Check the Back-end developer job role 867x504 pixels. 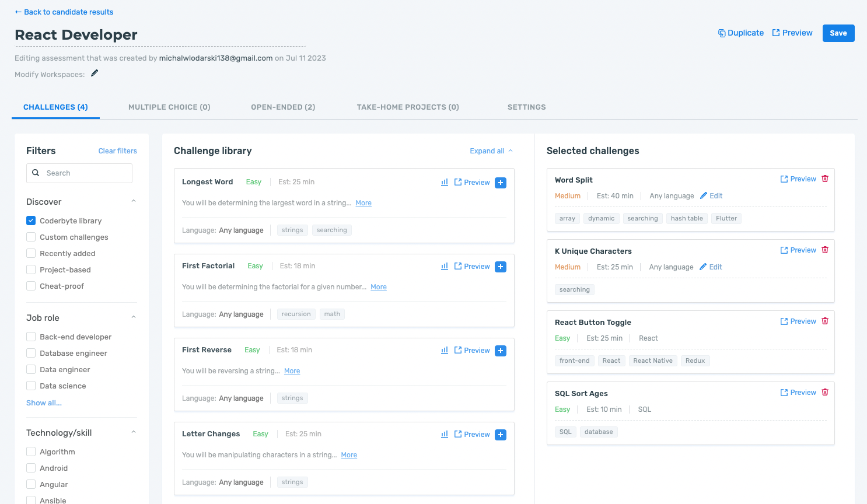tap(31, 337)
